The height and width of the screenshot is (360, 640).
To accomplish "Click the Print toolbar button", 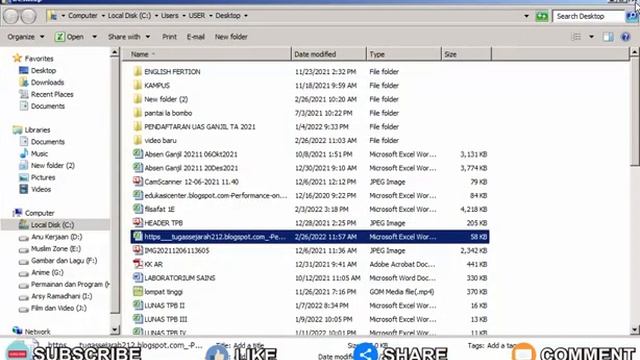I will point(169,37).
